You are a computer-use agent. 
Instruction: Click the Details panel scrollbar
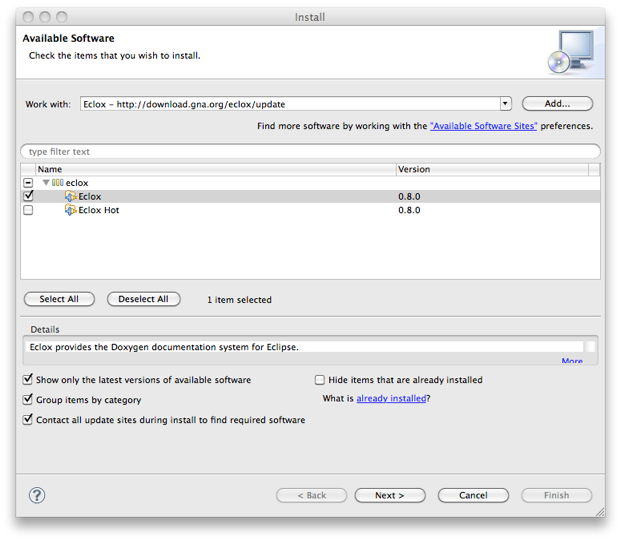click(x=591, y=347)
